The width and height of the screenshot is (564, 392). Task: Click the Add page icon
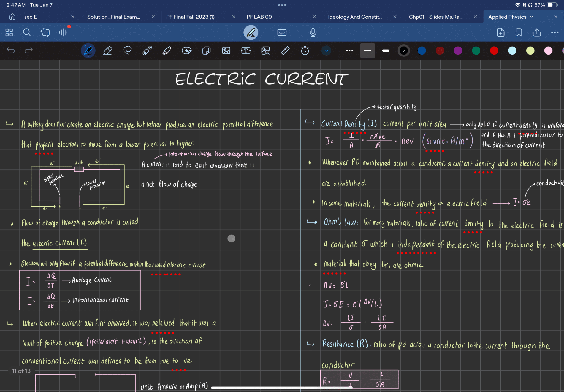(x=500, y=33)
